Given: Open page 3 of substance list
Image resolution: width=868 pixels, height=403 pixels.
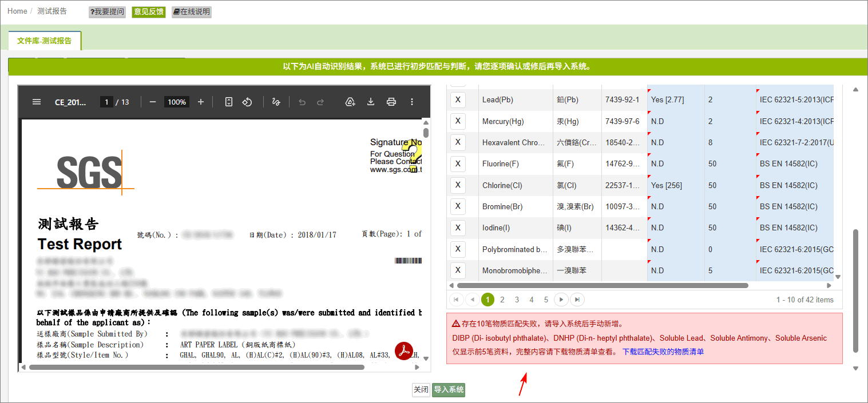Looking at the screenshot, I should pos(517,300).
